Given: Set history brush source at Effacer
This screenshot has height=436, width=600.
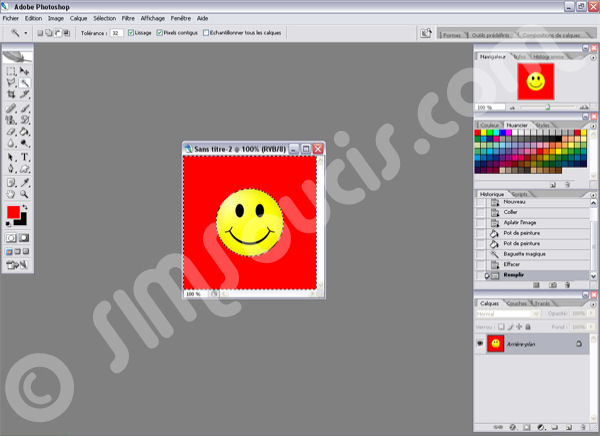Looking at the screenshot, I should (x=481, y=265).
